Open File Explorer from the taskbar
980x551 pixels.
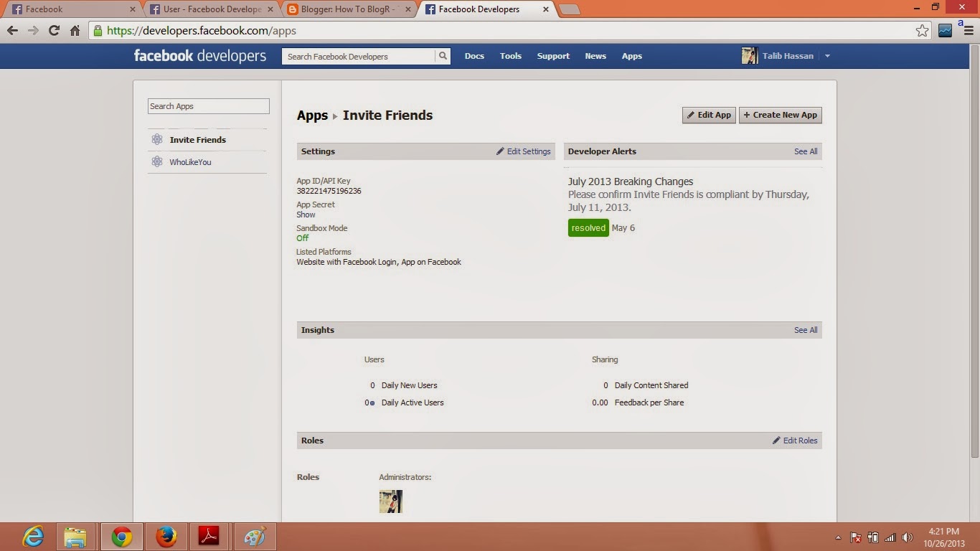point(75,537)
